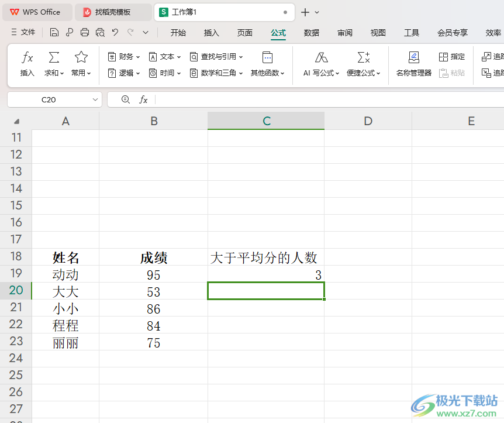Open the Name Box dropdown arrow
This screenshot has height=423, width=504.
95,99
